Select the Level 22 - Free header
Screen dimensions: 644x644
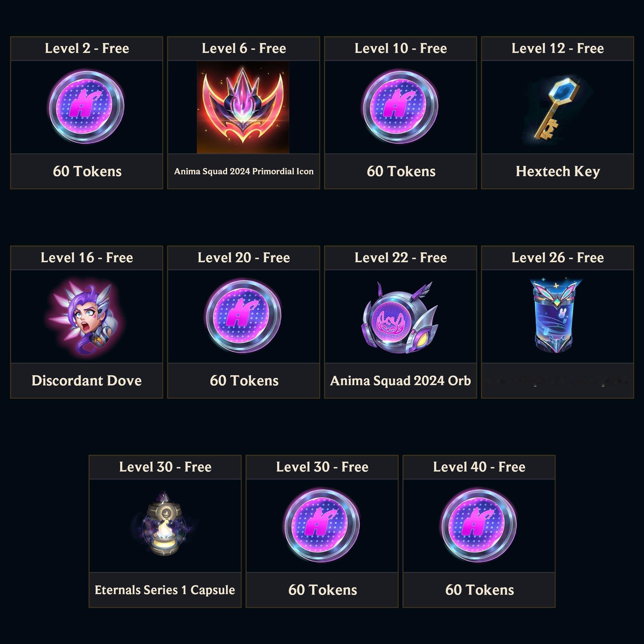pos(400,258)
